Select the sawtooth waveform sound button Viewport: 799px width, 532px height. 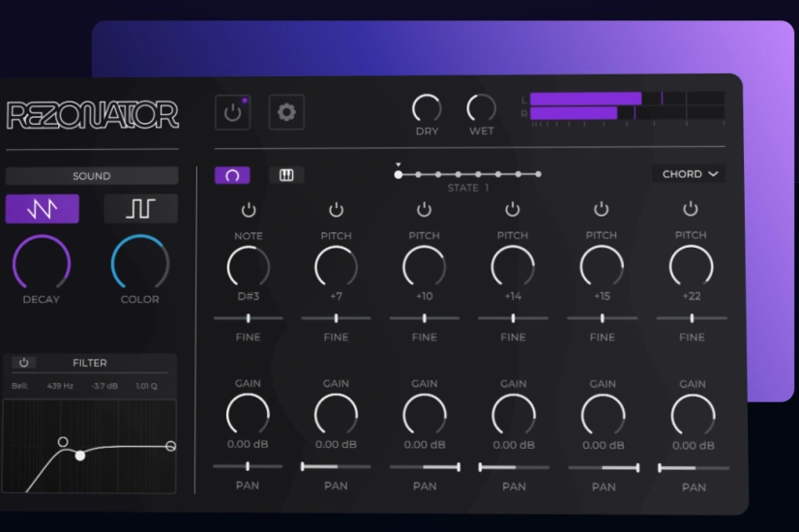click(x=43, y=209)
